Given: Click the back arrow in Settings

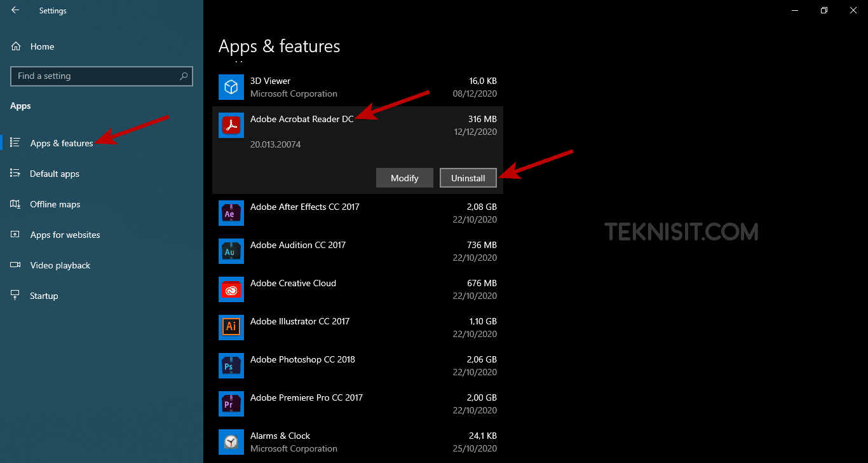Looking at the screenshot, I should click(x=15, y=10).
